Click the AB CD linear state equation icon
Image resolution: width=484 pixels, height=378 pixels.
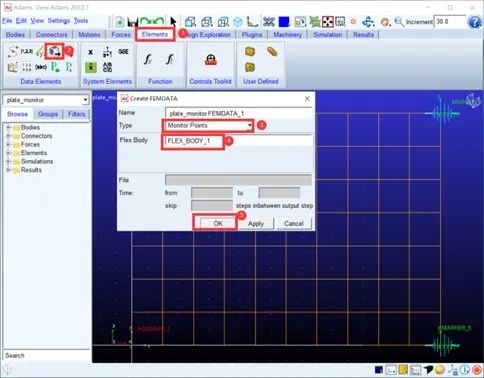point(107,67)
